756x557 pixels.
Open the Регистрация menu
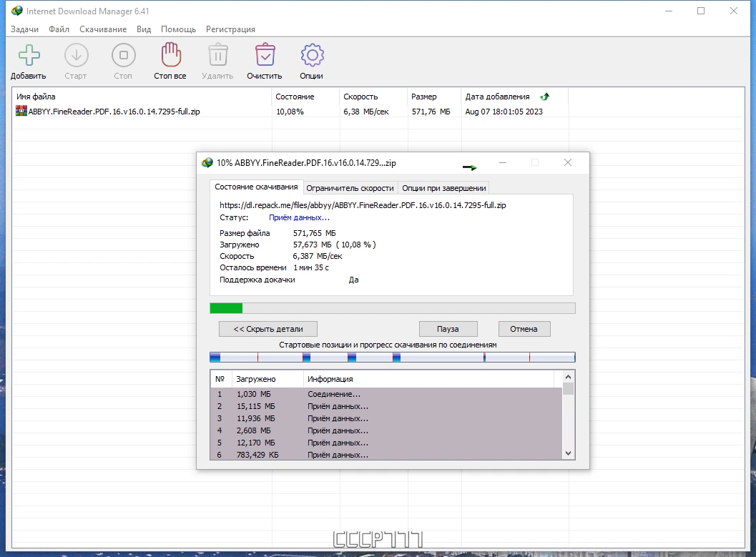pyautogui.click(x=230, y=29)
